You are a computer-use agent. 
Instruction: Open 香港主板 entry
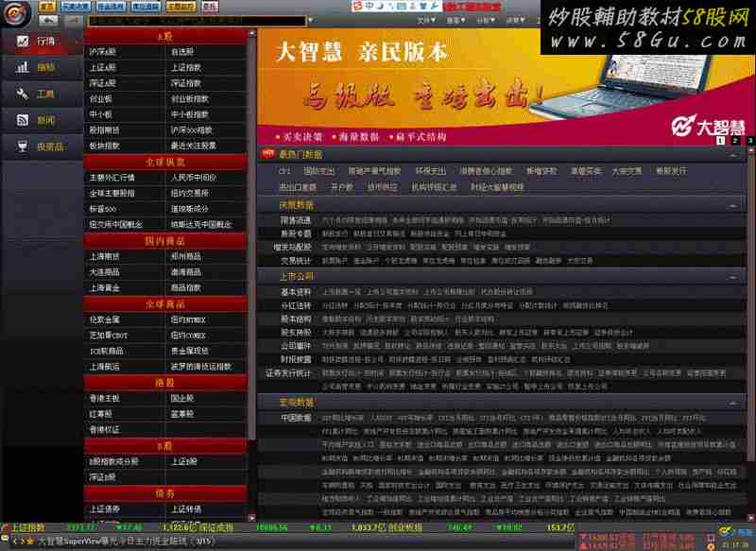click(104, 398)
